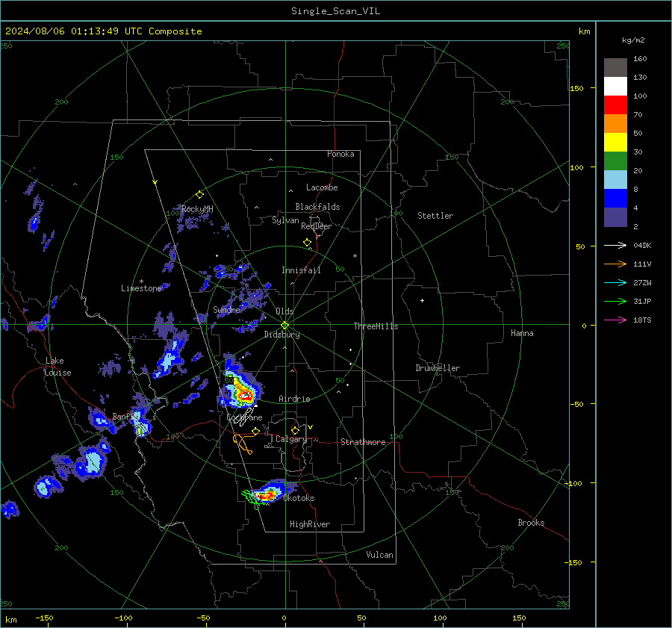Click the Sundre town label

[226, 309]
